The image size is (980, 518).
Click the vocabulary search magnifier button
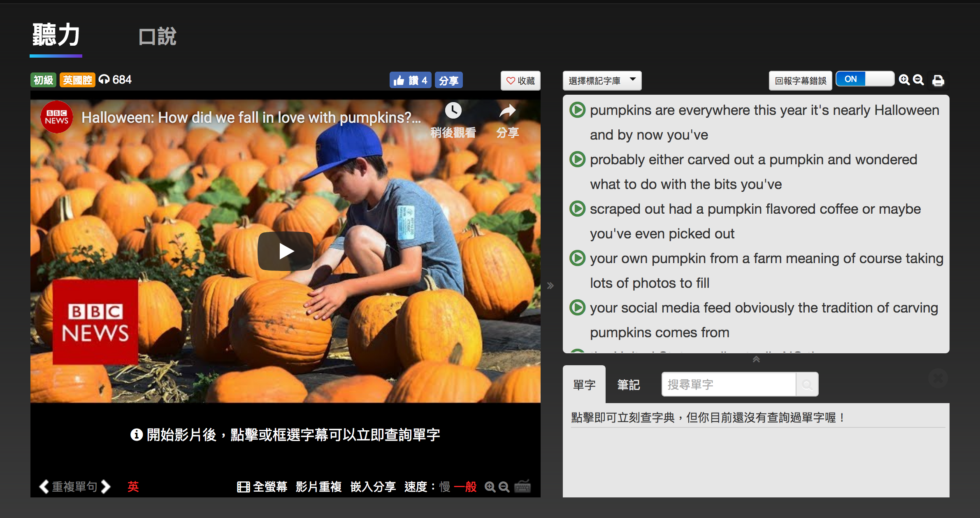click(x=807, y=385)
